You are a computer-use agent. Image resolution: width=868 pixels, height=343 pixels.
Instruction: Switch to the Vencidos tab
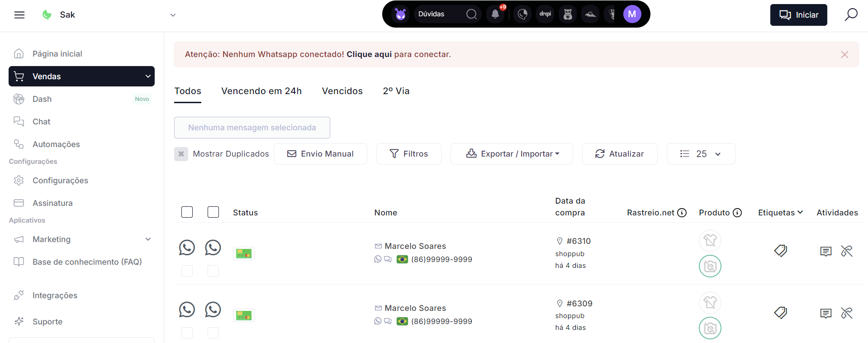342,91
